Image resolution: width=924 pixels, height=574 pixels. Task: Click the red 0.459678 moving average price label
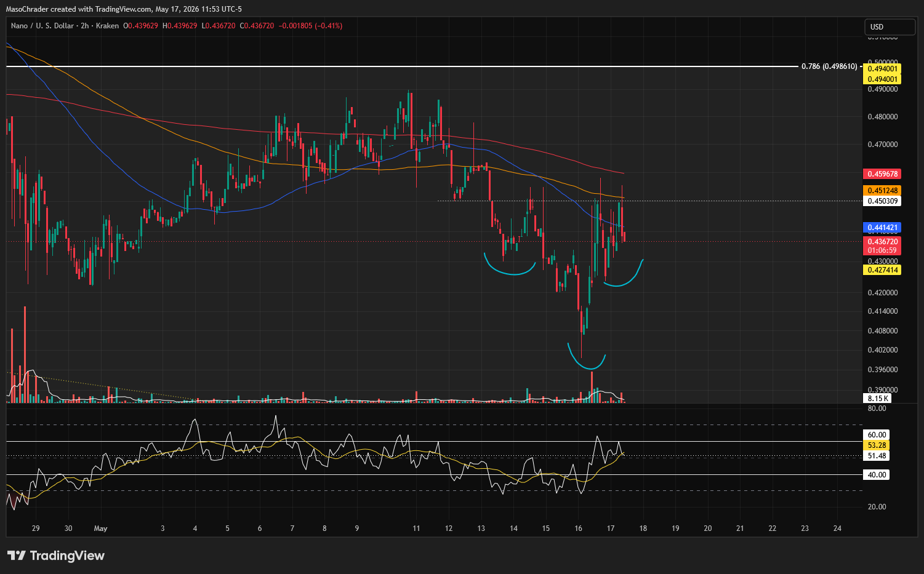[x=882, y=174]
